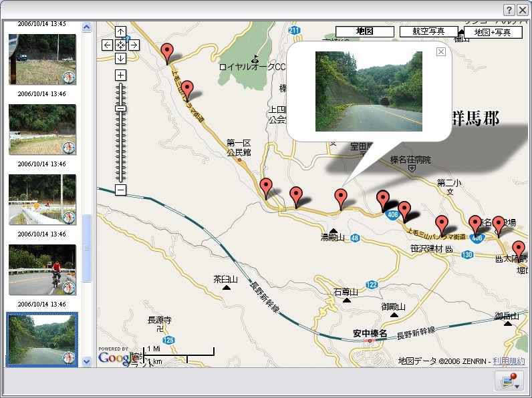Pan the map left with arrow

107,45
